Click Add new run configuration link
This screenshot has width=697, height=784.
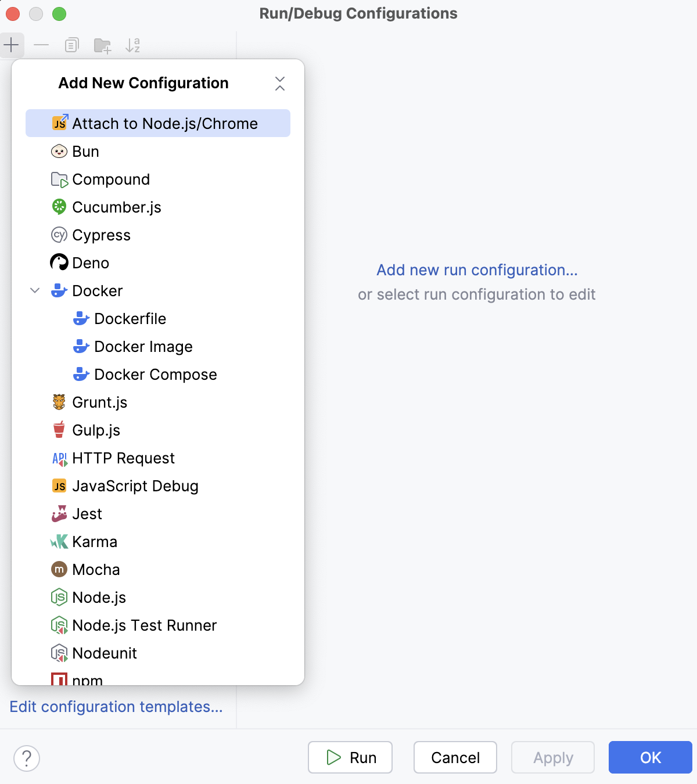pyautogui.click(x=476, y=270)
